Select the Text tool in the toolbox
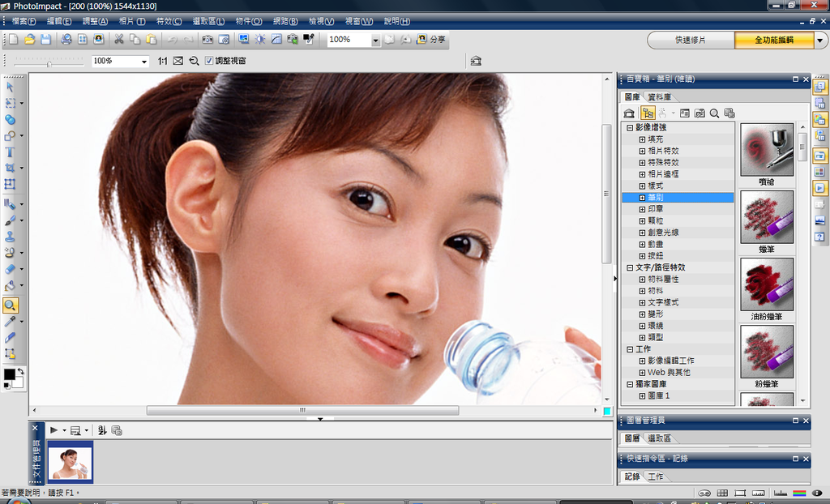Image resolution: width=830 pixels, height=504 pixels. pyautogui.click(x=10, y=152)
